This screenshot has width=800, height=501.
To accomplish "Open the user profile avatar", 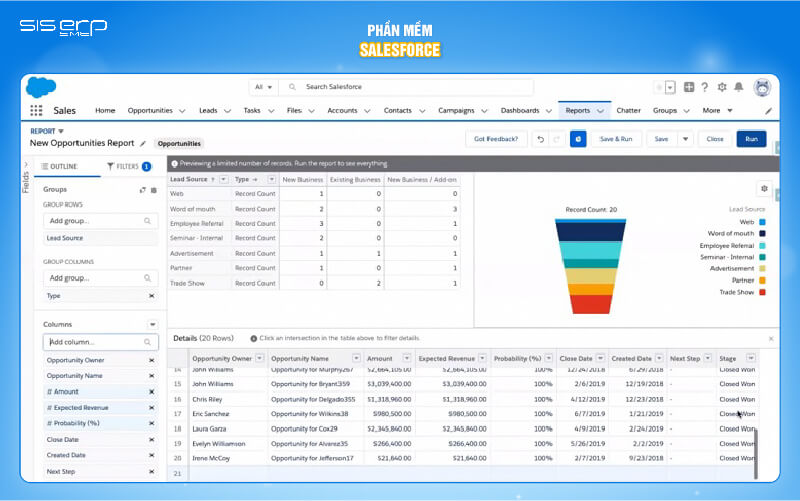I will (762, 88).
